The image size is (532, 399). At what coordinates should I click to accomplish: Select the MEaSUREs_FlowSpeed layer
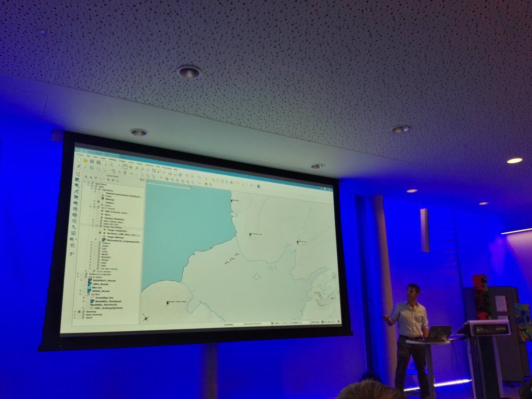point(109,301)
